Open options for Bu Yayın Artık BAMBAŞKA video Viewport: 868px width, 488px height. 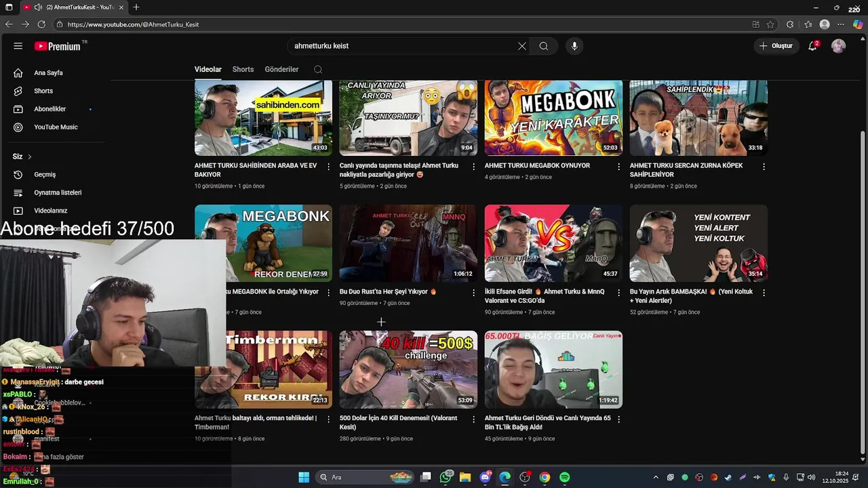coord(764,292)
